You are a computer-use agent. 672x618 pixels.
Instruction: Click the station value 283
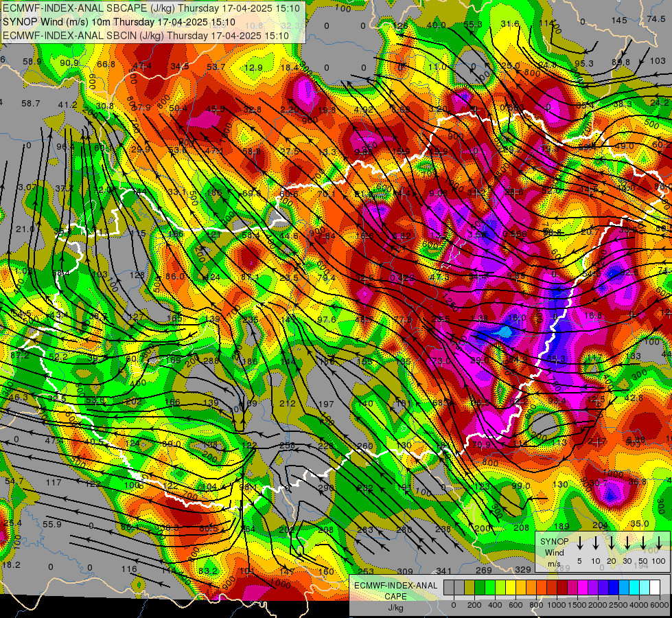click(x=365, y=529)
